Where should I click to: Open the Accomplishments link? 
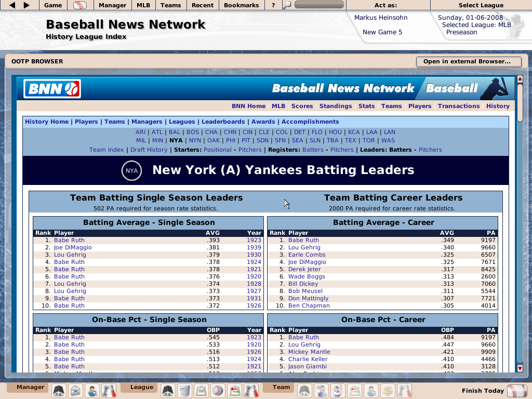click(310, 122)
